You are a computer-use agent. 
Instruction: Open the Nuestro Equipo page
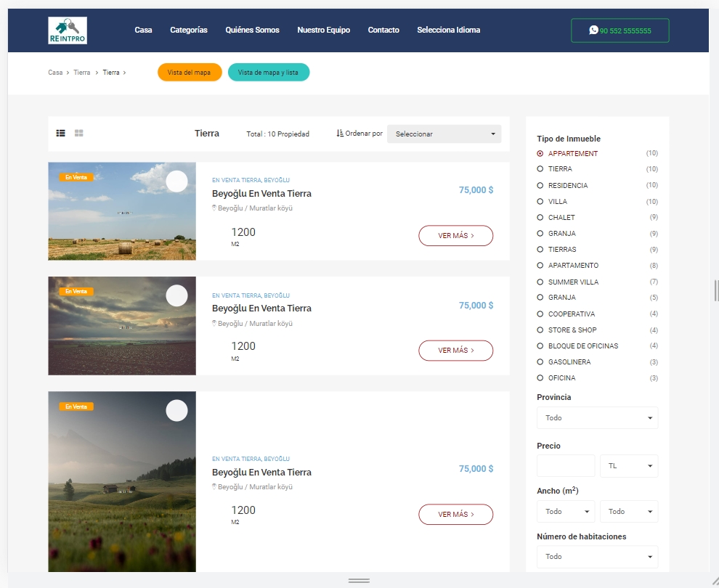[x=323, y=30]
